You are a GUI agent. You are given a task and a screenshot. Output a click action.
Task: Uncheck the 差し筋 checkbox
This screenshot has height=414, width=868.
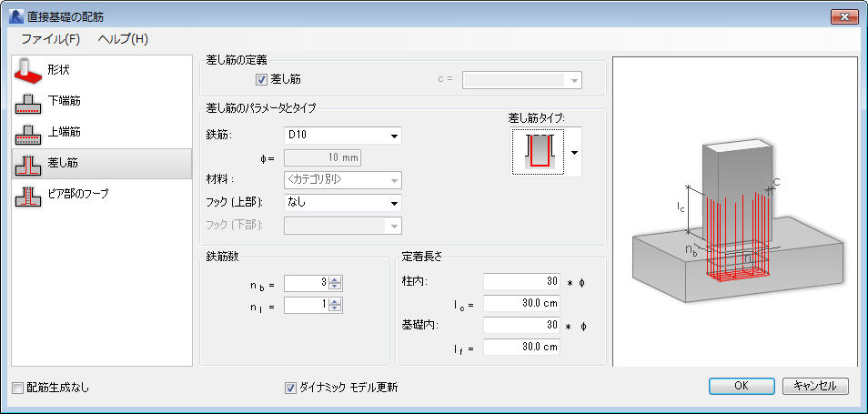click(x=261, y=80)
